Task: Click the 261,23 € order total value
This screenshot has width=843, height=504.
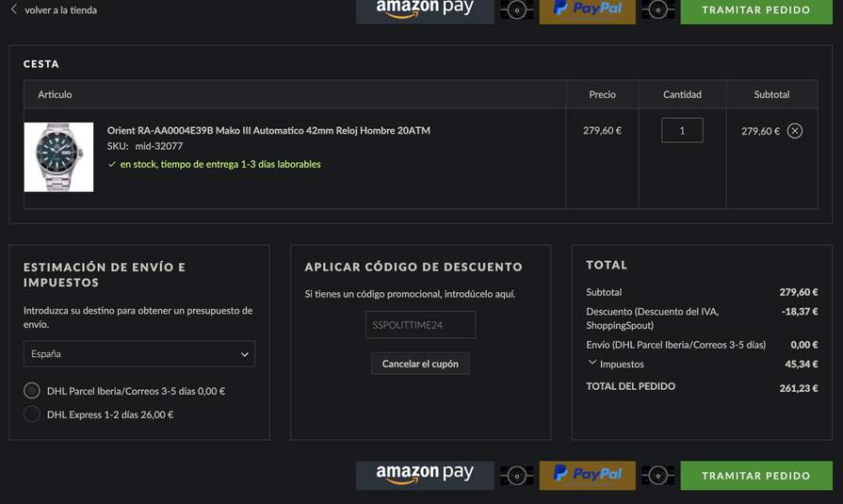Action: point(799,388)
